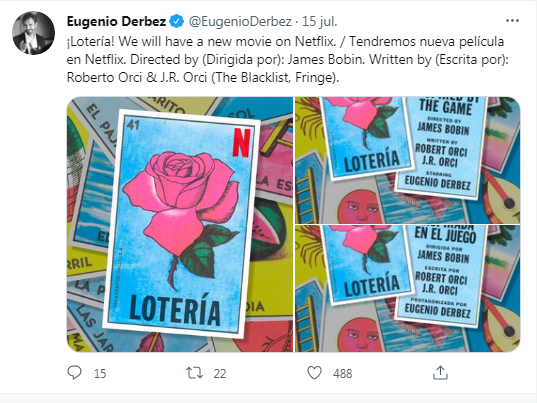Click the LOTERÍA title on the large card
Image resolution: width=537 pixels, height=403 pixels.
point(175,309)
